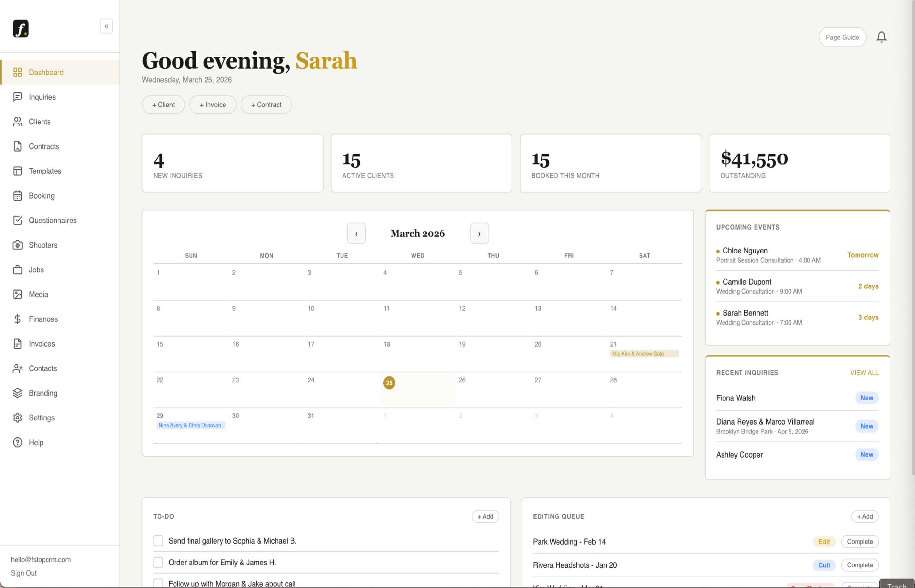Switch to the Questionnaires section
This screenshot has height=588, width=915.
(x=52, y=220)
